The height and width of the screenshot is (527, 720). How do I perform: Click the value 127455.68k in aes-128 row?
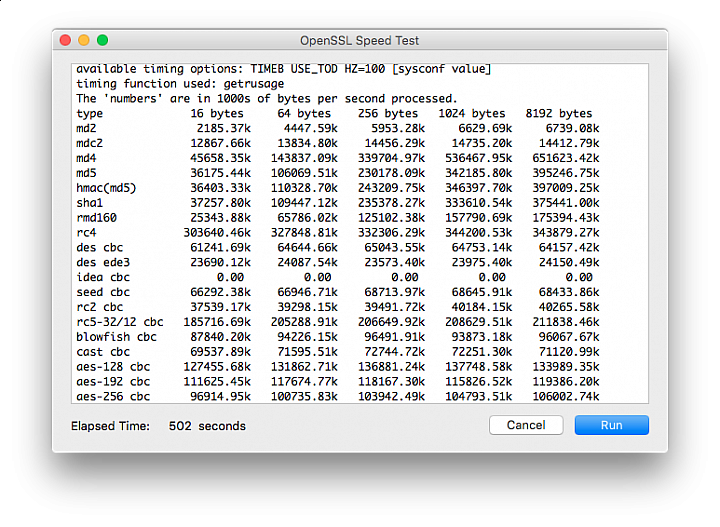pos(217,367)
